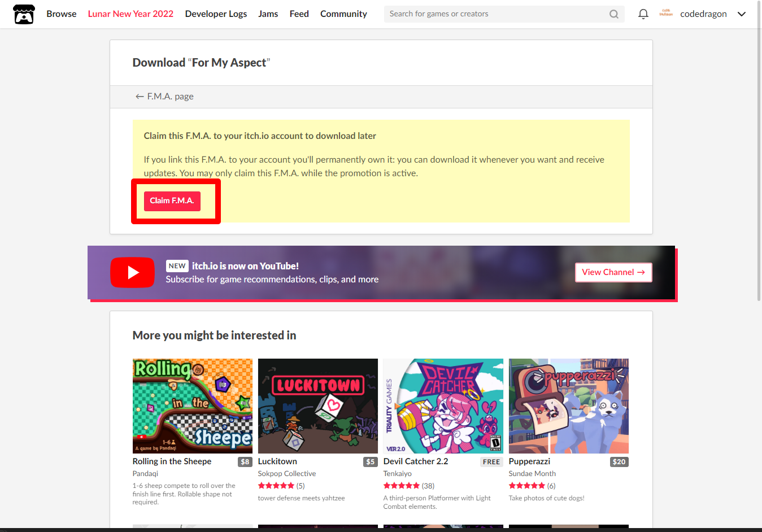Open the Sokpop Collective creator page
Screen dimensions: 762x532
pyautogui.click(x=287, y=474)
